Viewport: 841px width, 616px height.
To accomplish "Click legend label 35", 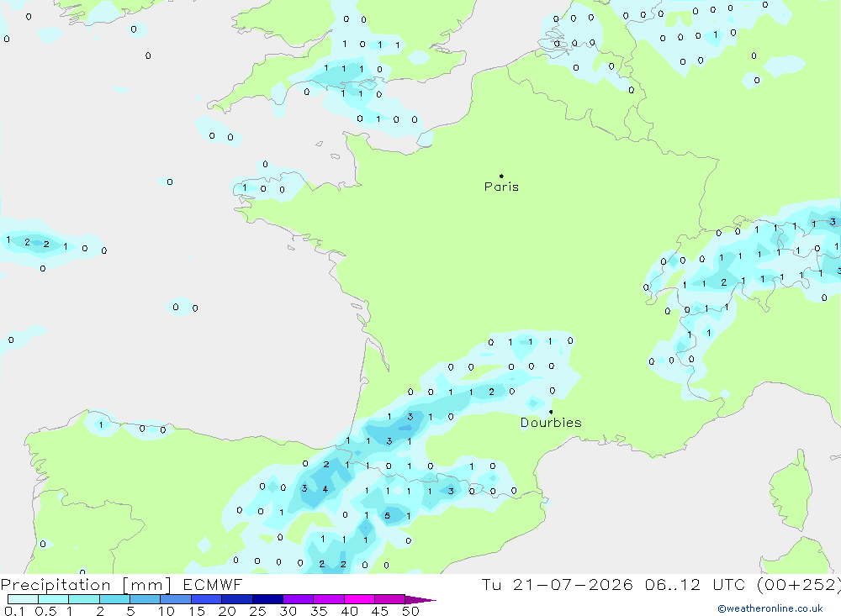I will tap(319, 611).
